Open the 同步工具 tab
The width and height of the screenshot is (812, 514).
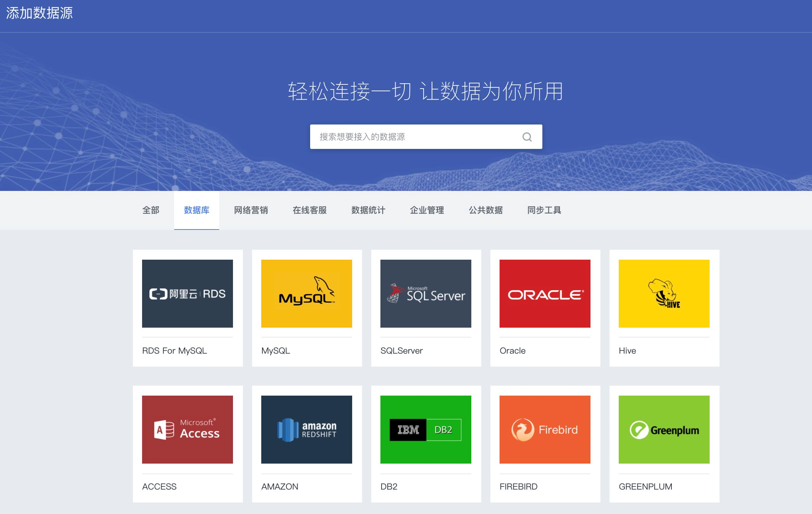pyautogui.click(x=544, y=210)
